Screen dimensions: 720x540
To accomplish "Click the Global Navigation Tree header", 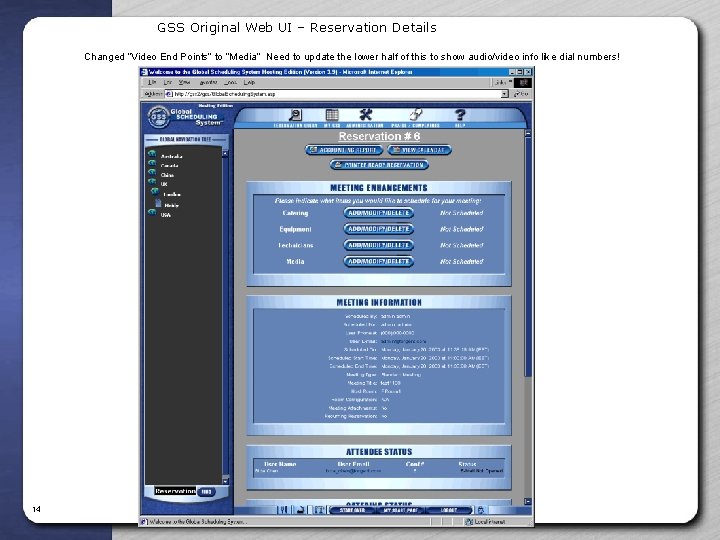I will [186, 139].
